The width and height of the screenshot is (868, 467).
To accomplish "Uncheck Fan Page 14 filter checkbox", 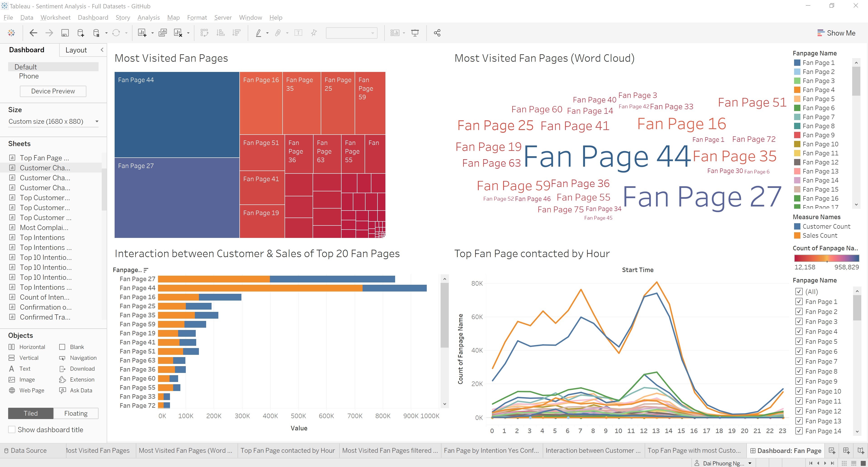I will [799, 431].
